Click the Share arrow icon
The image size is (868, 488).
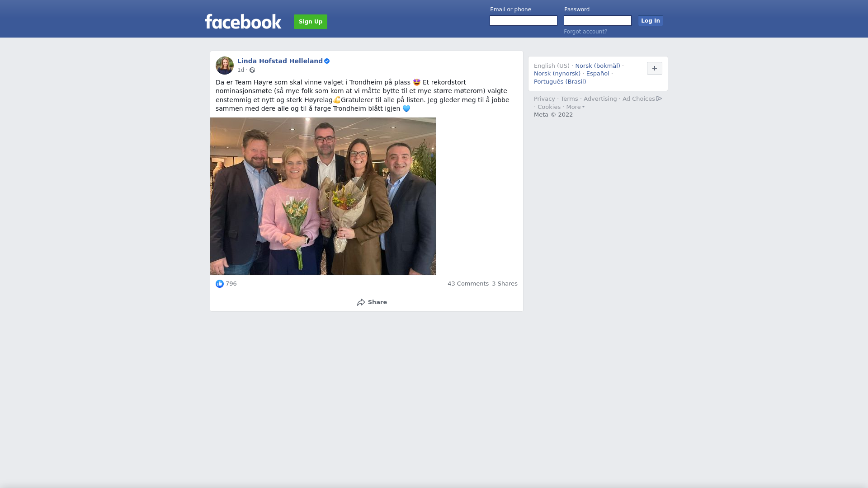click(x=361, y=302)
